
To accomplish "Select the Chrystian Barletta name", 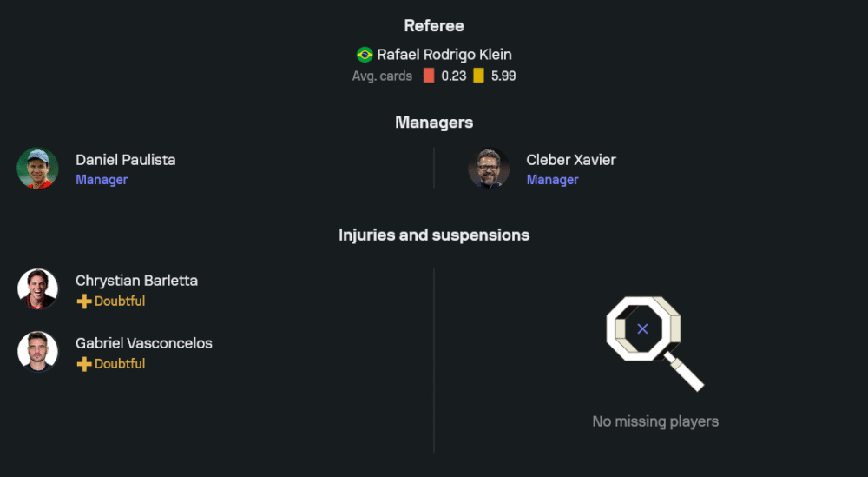I will click(136, 281).
